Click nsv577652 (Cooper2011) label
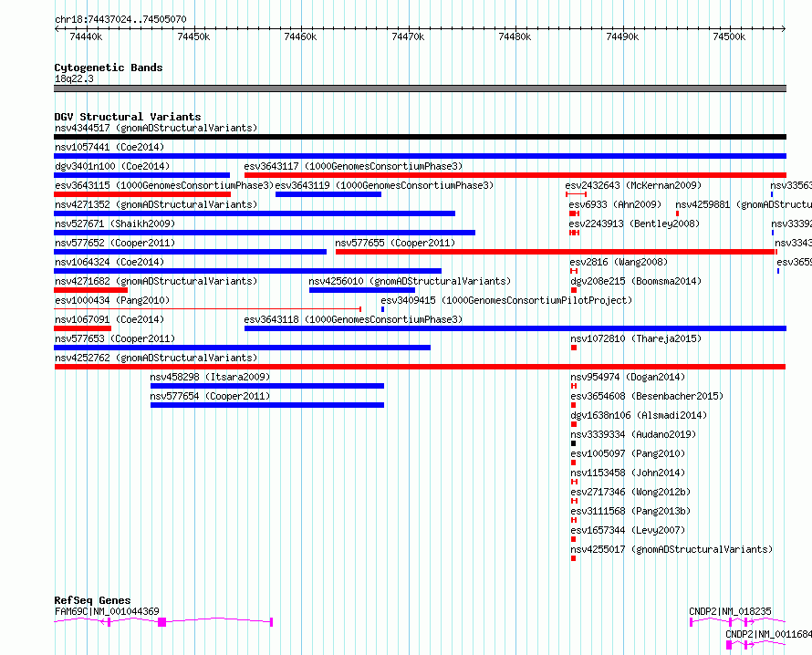This screenshot has height=655, width=812. click(115, 243)
